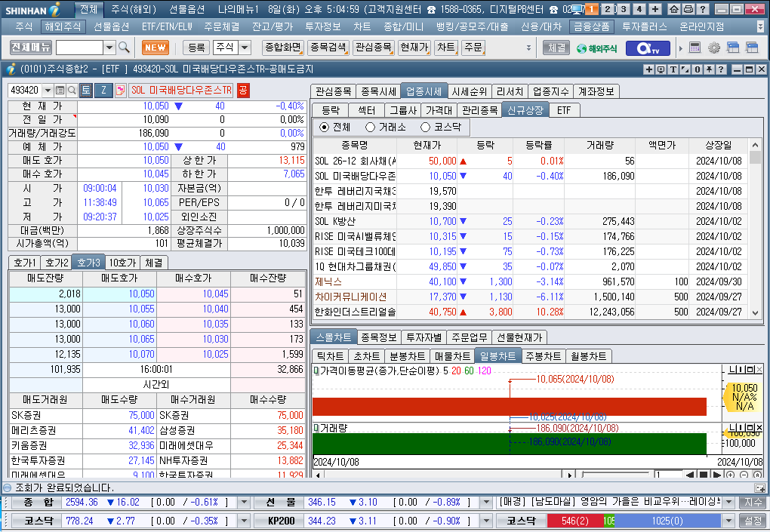Expand the news headline ticker dropdown
The width and height of the screenshot is (770, 532).
[x=728, y=502]
